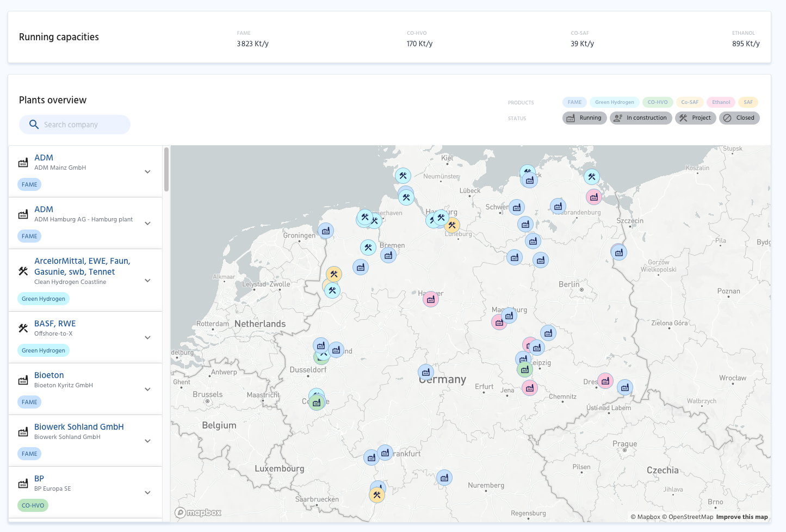Expand the Biowerk Sohland GmbH entry

(147, 441)
